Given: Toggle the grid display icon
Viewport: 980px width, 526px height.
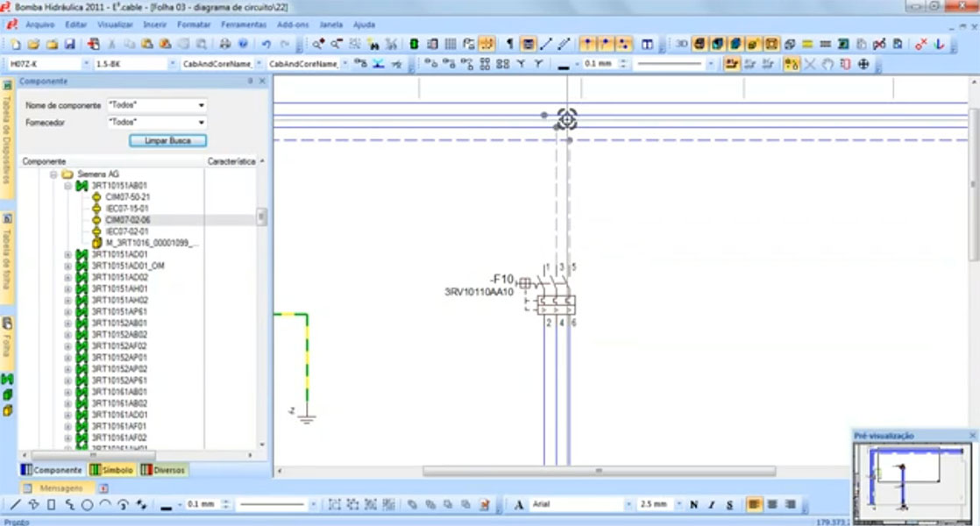Looking at the screenshot, I should (451, 45).
